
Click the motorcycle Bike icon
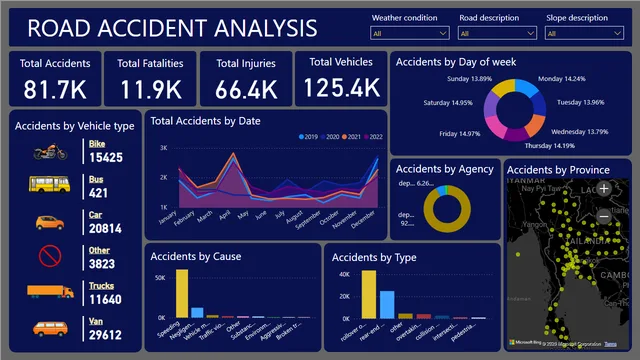50,152
